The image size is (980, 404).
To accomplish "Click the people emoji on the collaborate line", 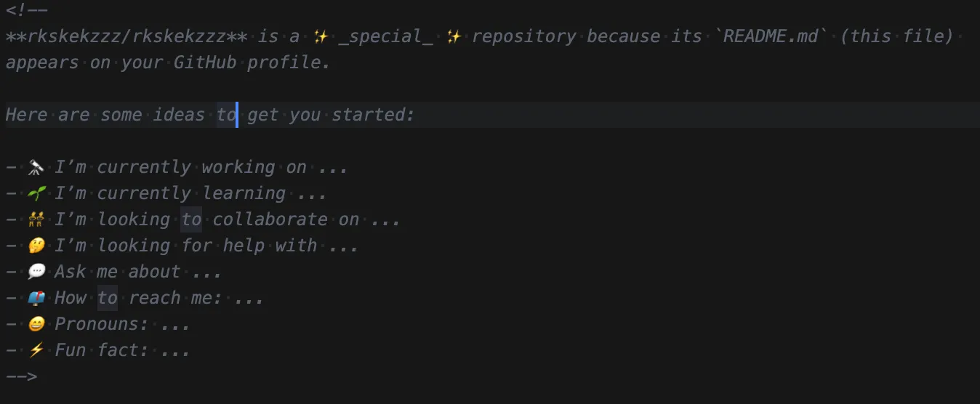I will click(36, 219).
